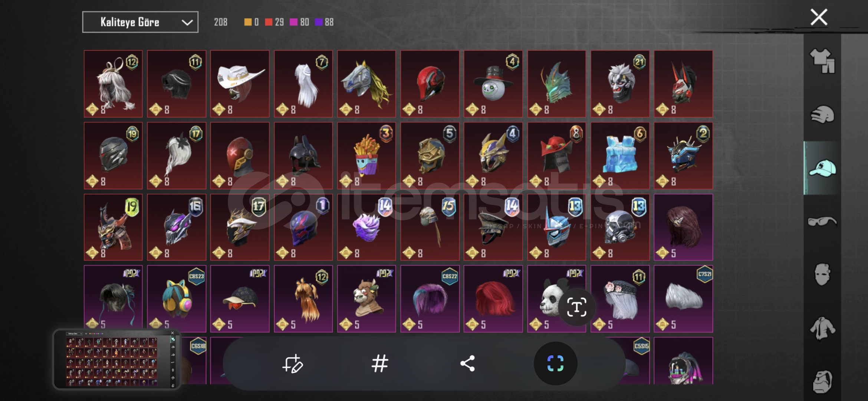Select the panda head item
Screen dimensions: 868x401
tap(557, 299)
